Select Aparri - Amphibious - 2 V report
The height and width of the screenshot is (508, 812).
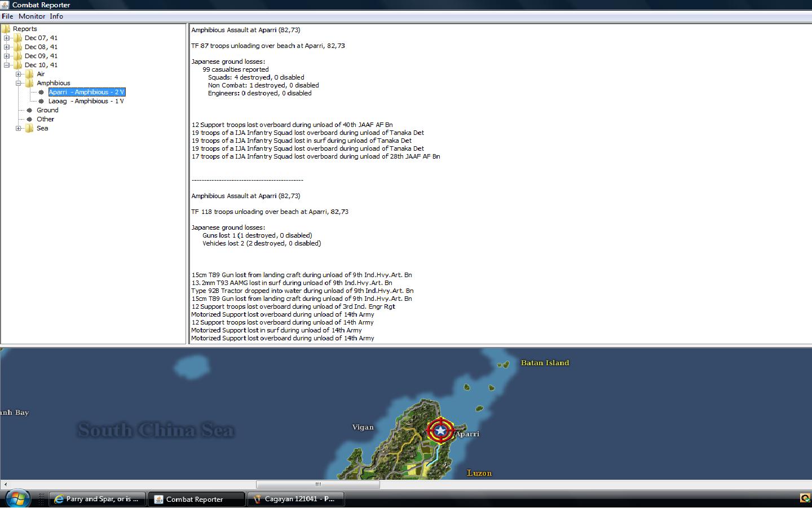click(87, 92)
